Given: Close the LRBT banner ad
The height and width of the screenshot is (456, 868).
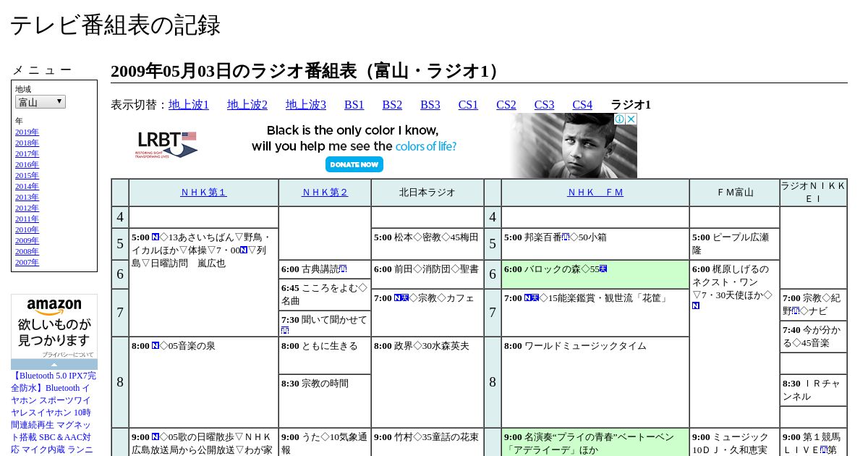Looking at the screenshot, I should click(x=631, y=119).
